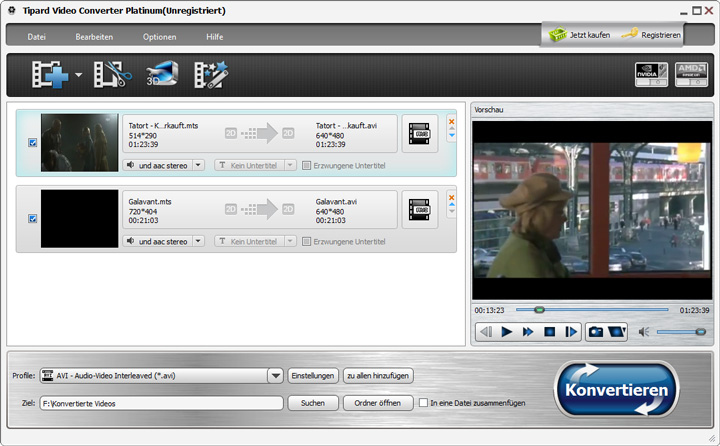Remove Tatort item with orange X
The image size is (720, 446).
point(451,121)
